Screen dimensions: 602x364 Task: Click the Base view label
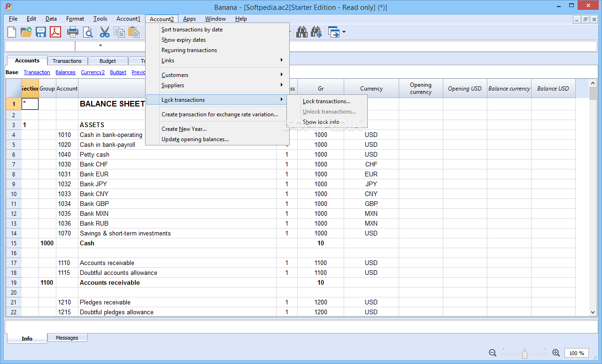(x=12, y=72)
